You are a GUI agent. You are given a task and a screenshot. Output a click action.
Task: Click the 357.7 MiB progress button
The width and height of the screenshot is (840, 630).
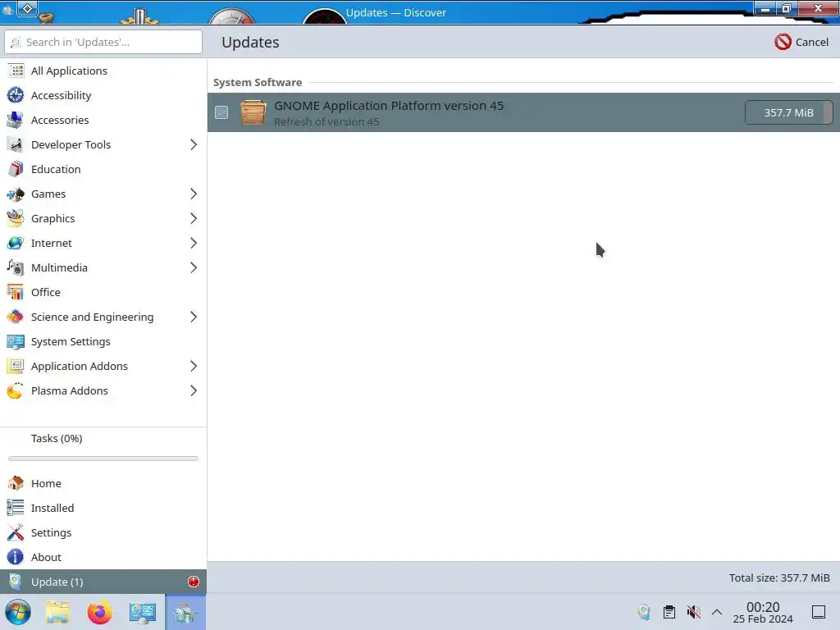pyautogui.click(x=788, y=112)
